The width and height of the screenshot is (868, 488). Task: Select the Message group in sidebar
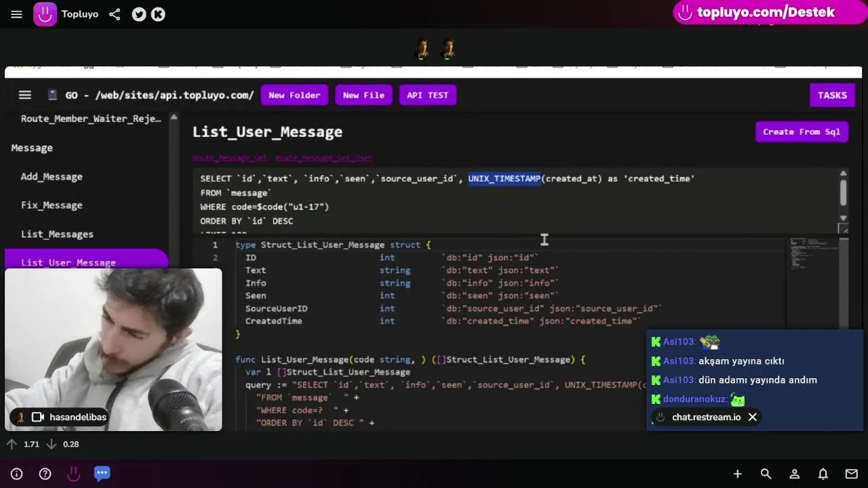pos(32,148)
